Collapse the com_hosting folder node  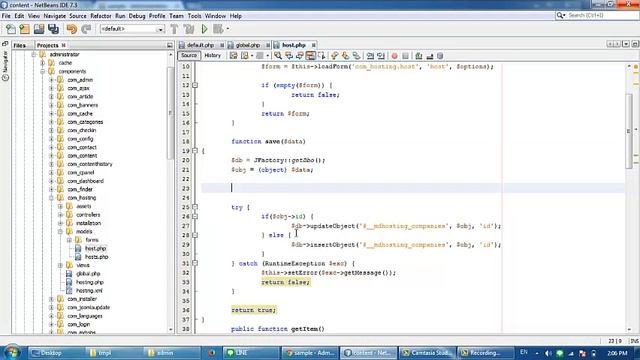(x=52, y=198)
